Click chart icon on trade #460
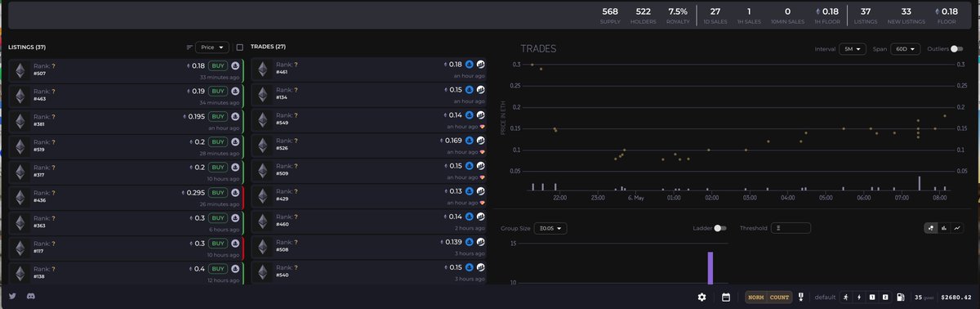The height and width of the screenshot is (309, 980). [481, 217]
